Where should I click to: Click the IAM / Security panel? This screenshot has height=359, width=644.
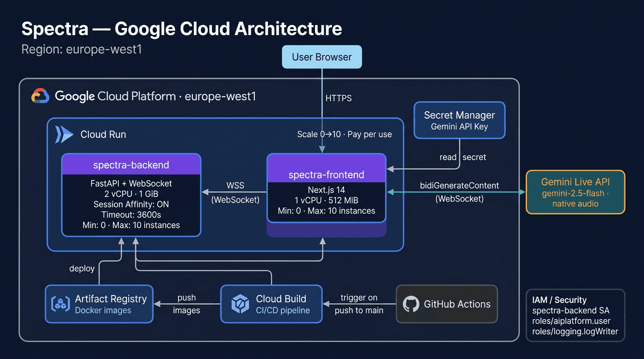(x=575, y=316)
